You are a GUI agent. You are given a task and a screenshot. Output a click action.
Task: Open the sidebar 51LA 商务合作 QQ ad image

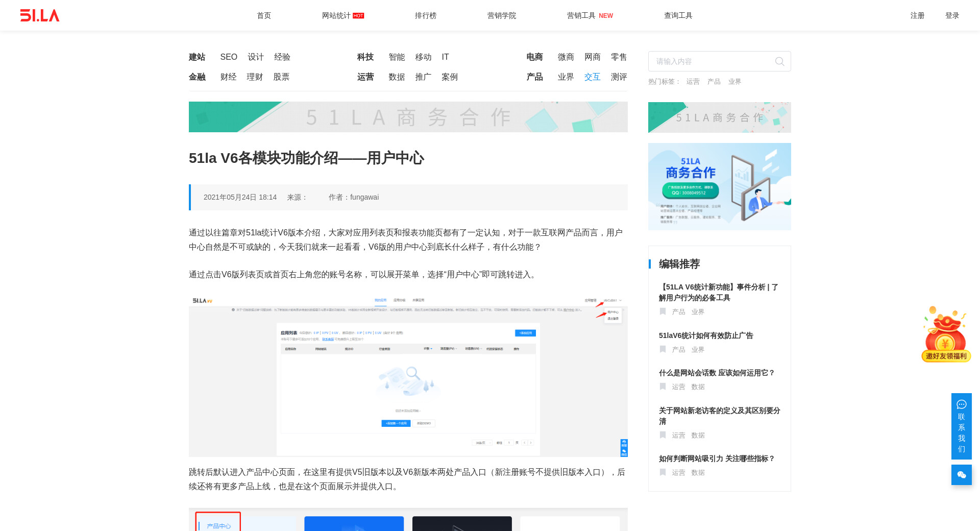(x=719, y=186)
